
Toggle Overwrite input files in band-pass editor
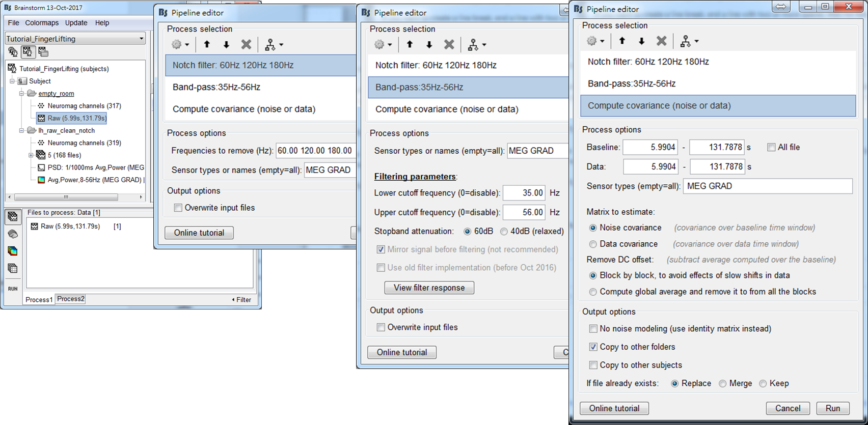click(381, 327)
